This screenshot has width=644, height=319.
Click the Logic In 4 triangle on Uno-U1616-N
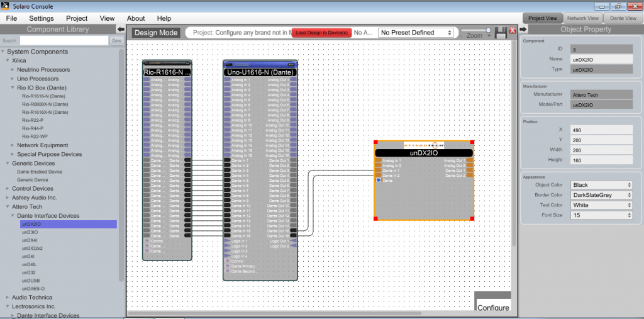pyautogui.click(x=227, y=256)
